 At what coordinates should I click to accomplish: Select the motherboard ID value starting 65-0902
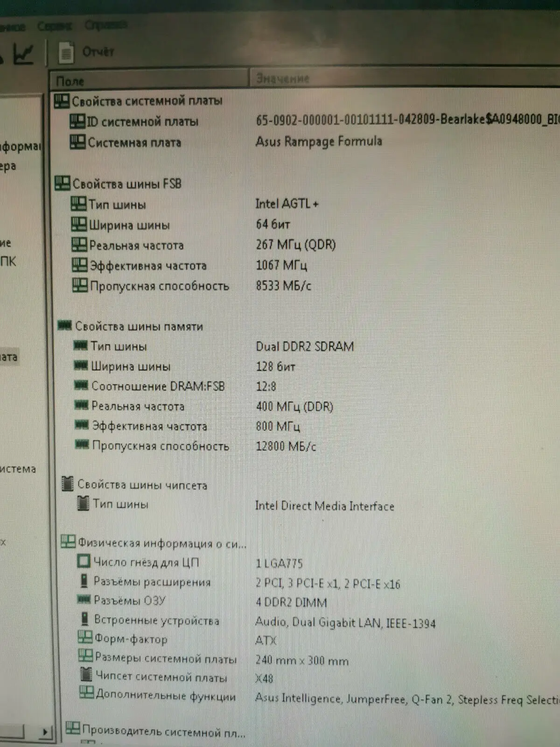[407, 119]
